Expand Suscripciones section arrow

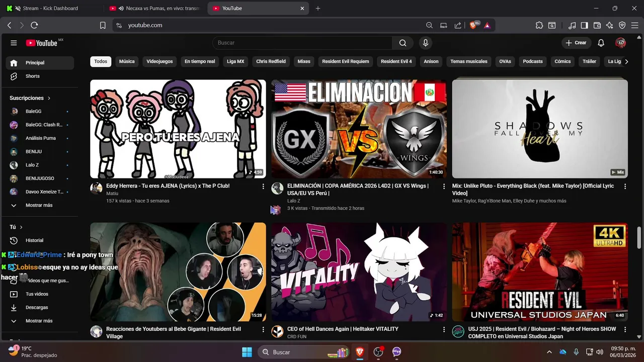pyautogui.click(x=49, y=98)
